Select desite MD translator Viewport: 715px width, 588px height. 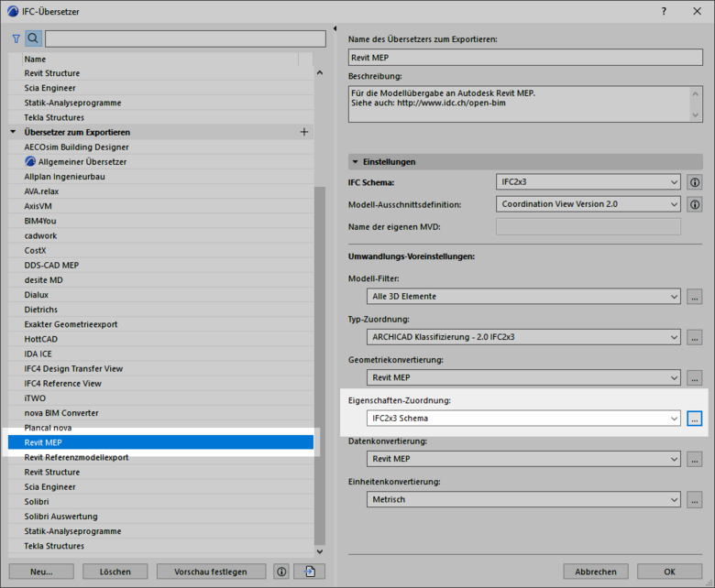[160, 280]
